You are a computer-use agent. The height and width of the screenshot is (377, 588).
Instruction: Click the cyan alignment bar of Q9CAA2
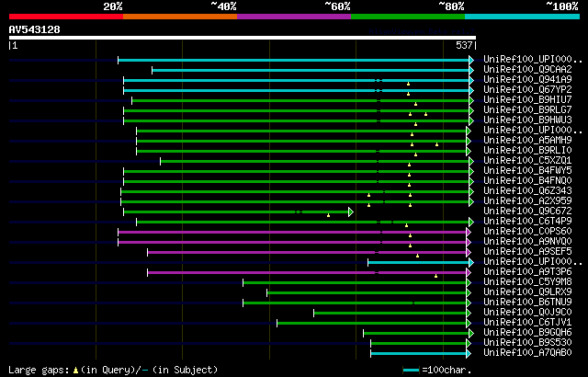tap(311, 70)
